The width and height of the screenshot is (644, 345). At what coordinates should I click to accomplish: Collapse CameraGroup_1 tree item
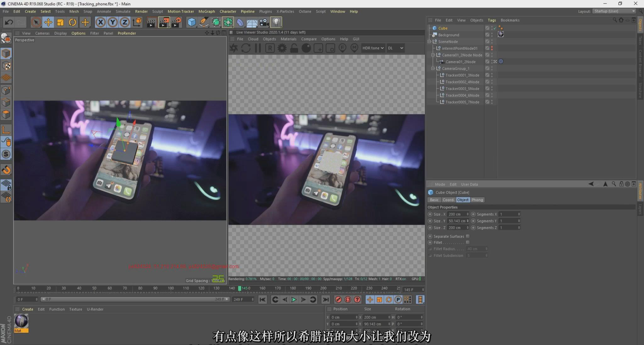(x=433, y=68)
